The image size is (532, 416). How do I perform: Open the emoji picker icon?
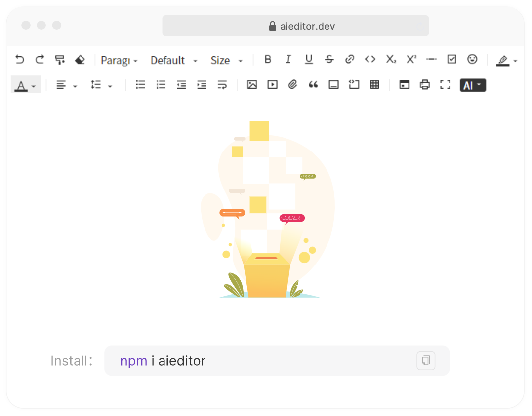point(472,59)
